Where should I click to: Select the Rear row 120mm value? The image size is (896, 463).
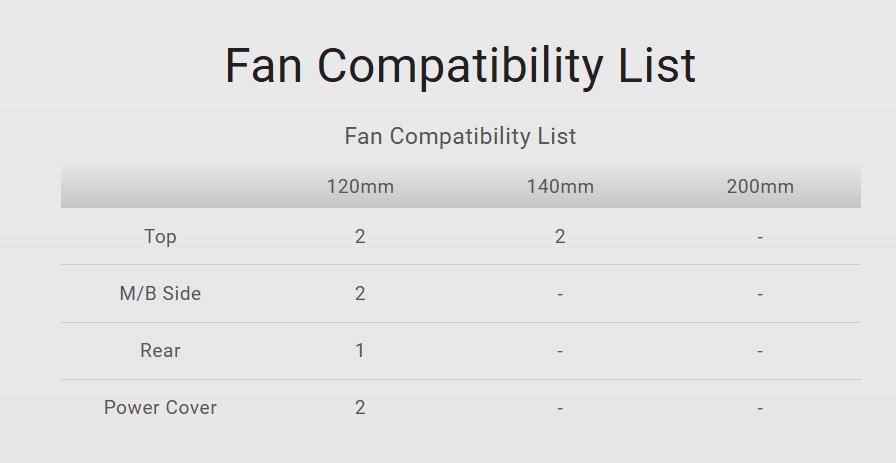click(360, 351)
